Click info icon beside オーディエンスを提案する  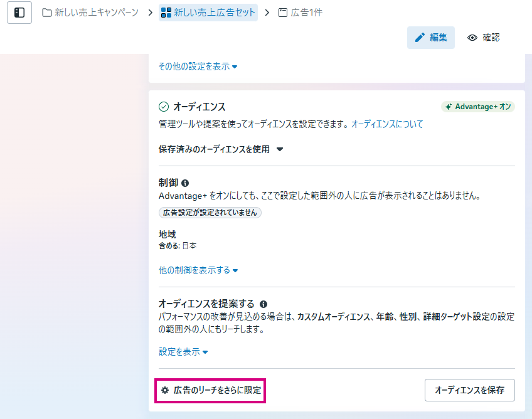click(x=263, y=304)
